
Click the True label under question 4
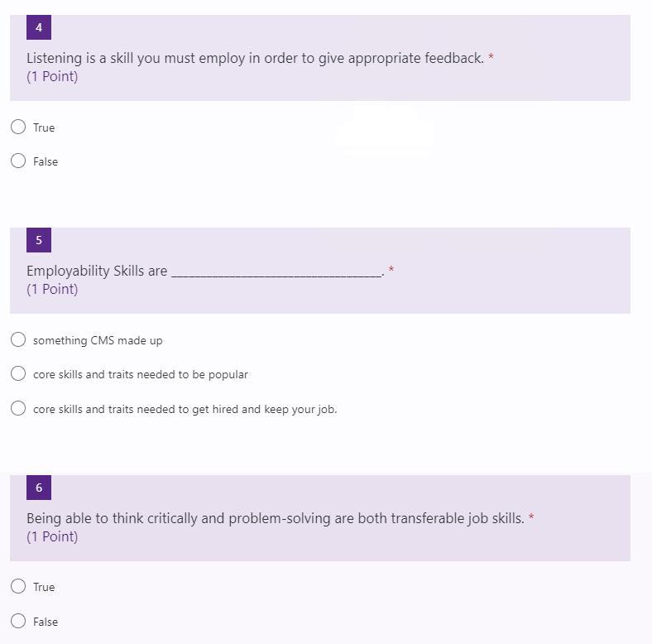pos(44,127)
